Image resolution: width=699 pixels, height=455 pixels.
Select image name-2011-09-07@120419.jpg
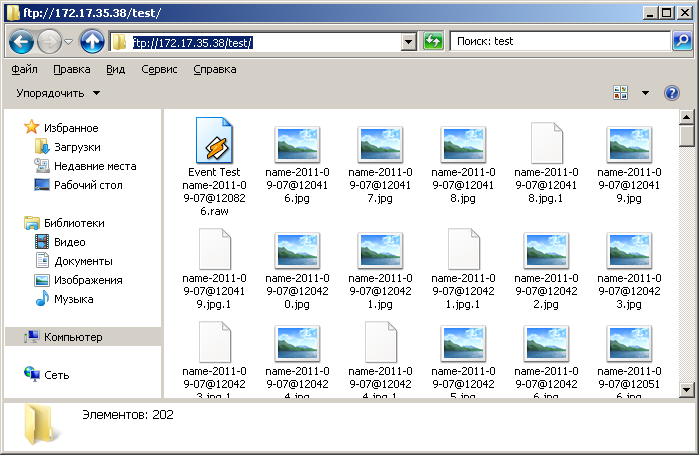[x=629, y=165]
